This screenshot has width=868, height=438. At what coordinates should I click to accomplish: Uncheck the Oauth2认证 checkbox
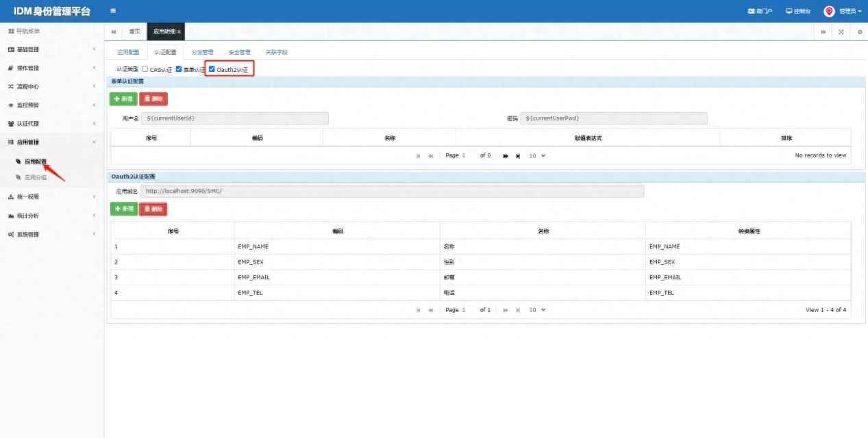[212, 69]
